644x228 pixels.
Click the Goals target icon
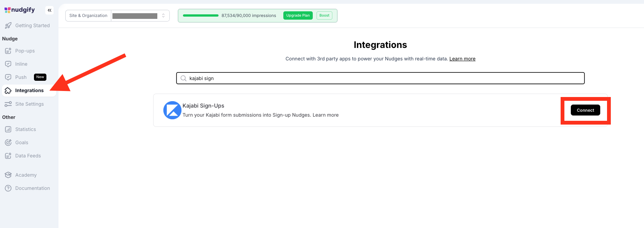point(8,143)
